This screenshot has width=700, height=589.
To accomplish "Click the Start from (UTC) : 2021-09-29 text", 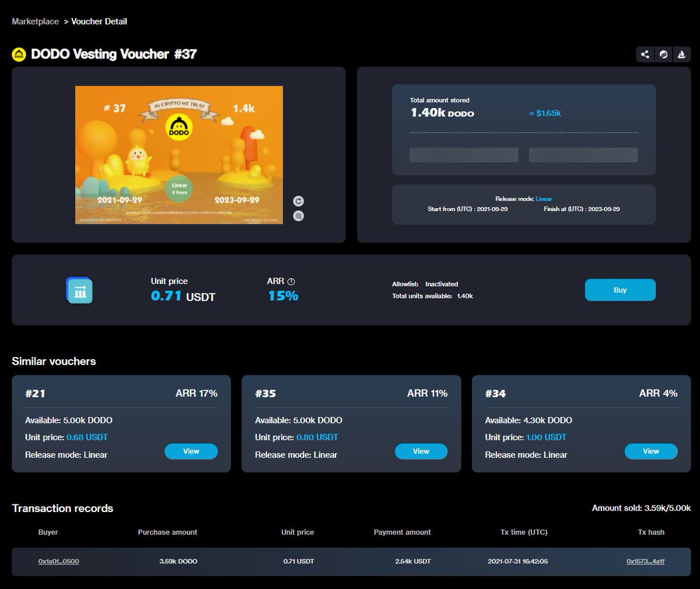I will [468, 209].
